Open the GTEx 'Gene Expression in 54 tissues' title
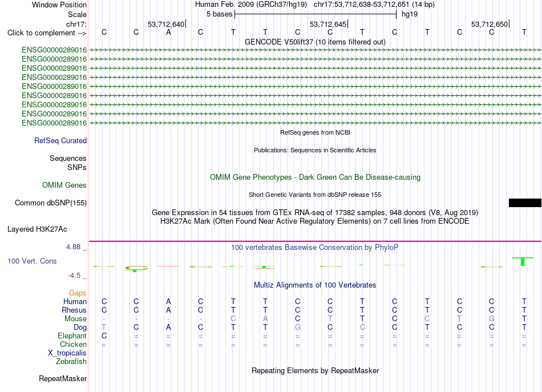 [315, 212]
